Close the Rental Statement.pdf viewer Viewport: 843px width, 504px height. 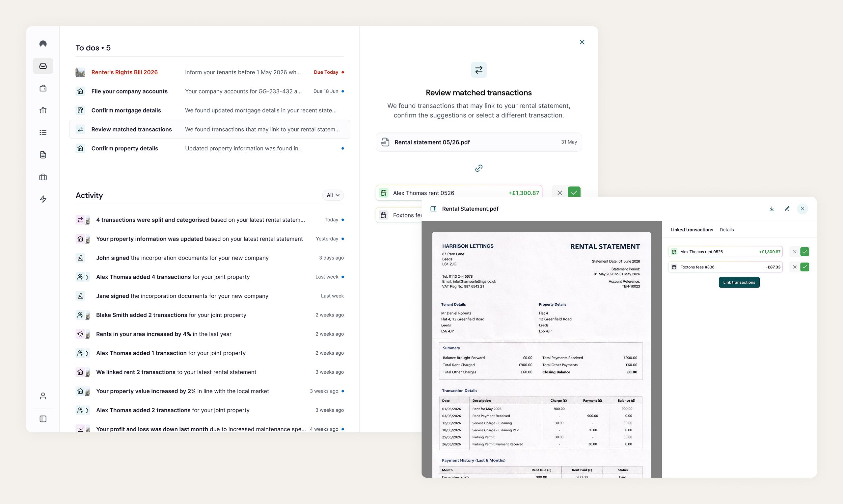coord(802,209)
